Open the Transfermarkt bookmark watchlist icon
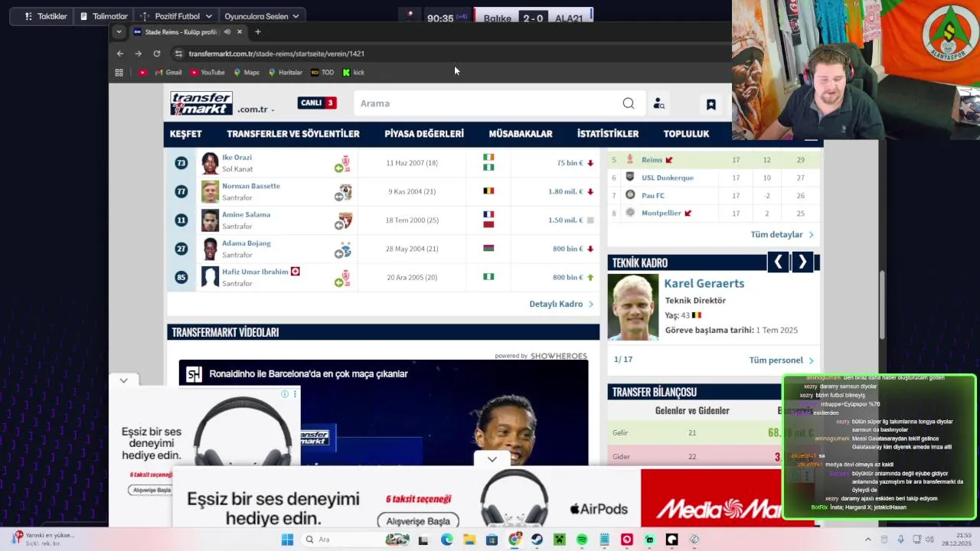This screenshot has width=980, height=551. pos(711,104)
